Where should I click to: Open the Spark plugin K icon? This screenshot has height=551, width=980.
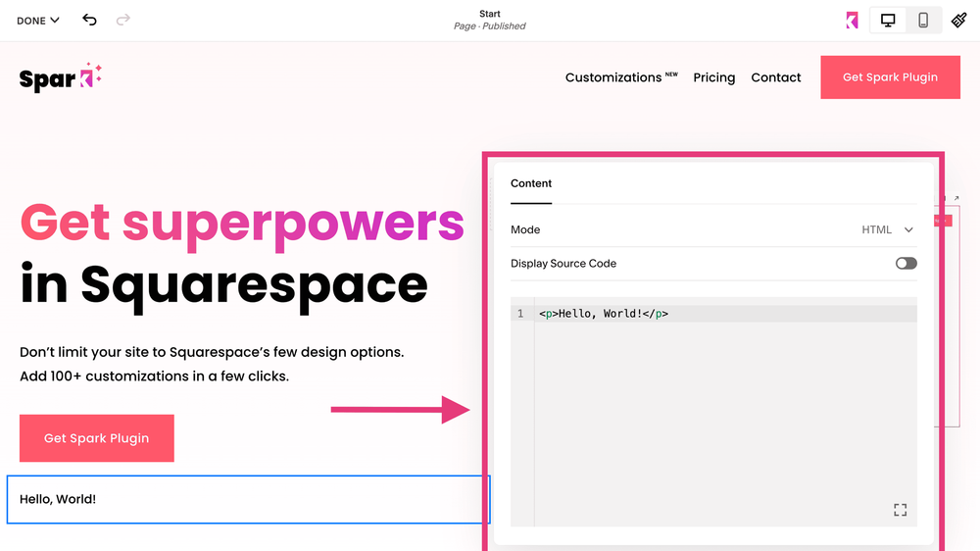click(x=852, y=21)
